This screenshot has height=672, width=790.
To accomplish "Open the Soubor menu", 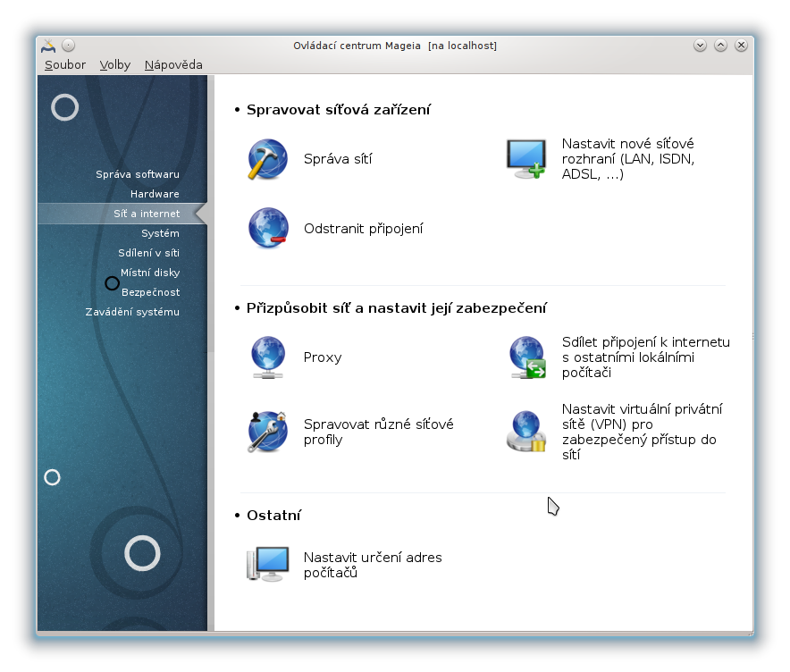I will click(65, 65).
